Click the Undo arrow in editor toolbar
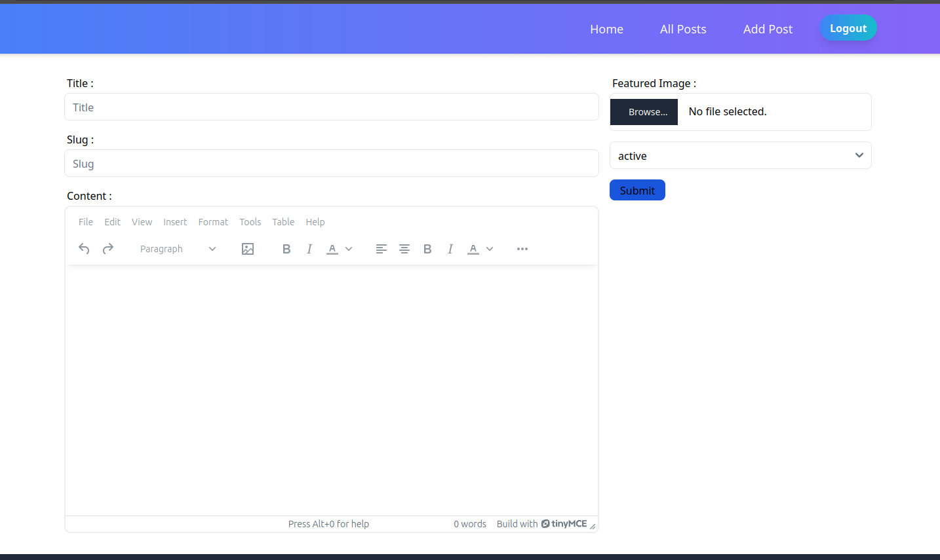Viewport: 940px width, 560px height. [84, 249]
